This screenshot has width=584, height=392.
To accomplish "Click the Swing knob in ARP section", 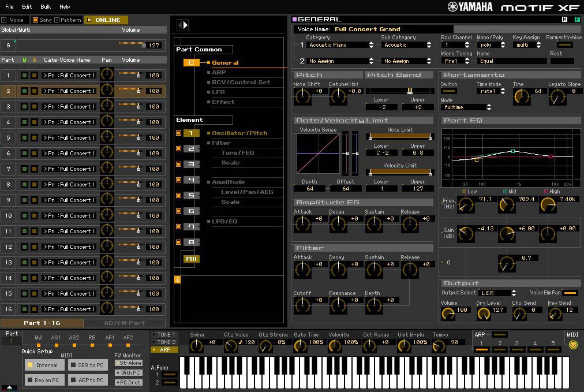I will point(197,346).
